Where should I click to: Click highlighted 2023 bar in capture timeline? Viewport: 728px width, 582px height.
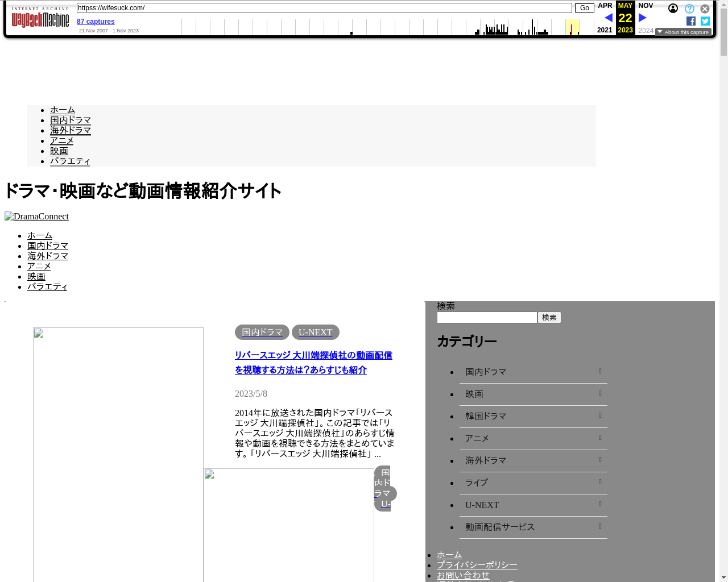(x=572, y=28)
